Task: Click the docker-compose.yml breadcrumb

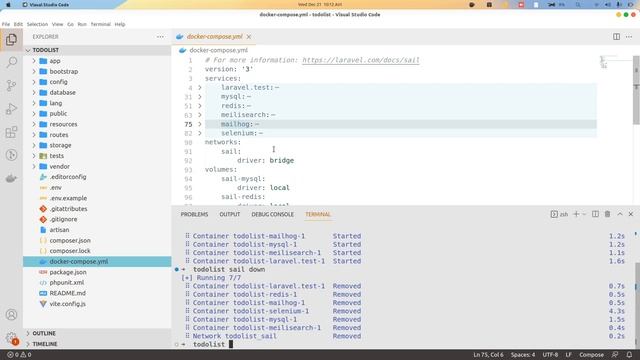Action: (x=218, y=50)
